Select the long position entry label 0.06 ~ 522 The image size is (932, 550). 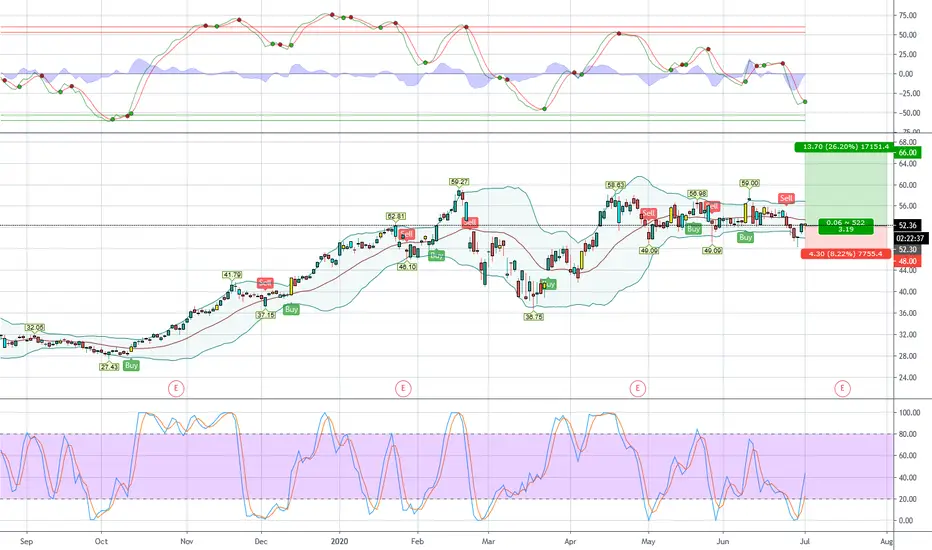coord(845,226)
